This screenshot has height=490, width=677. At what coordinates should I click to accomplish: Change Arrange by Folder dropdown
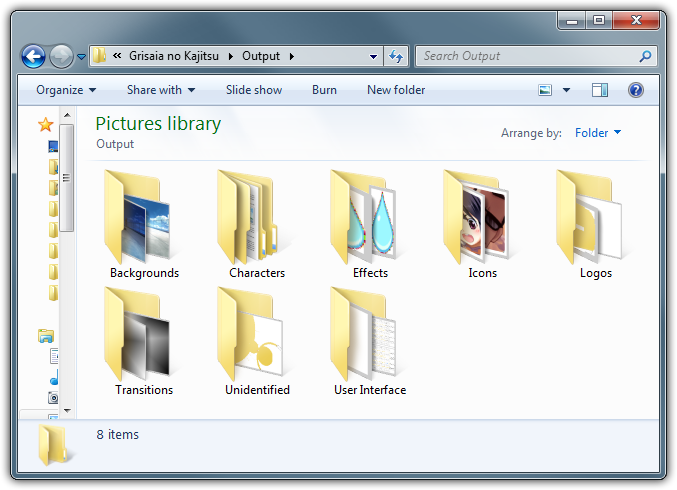pyautogui.click(x=598, y=133)
